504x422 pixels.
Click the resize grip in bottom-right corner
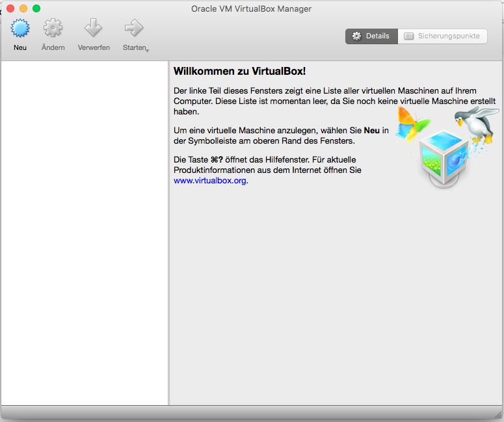pyautogui.click(x=497, y=415)
